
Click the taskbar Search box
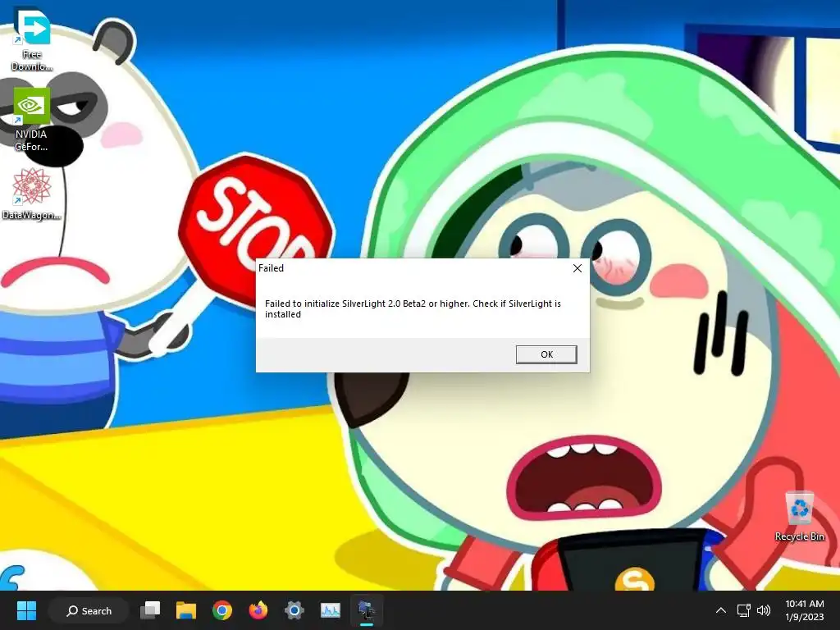pyautogui.click(x=89, y=610)
